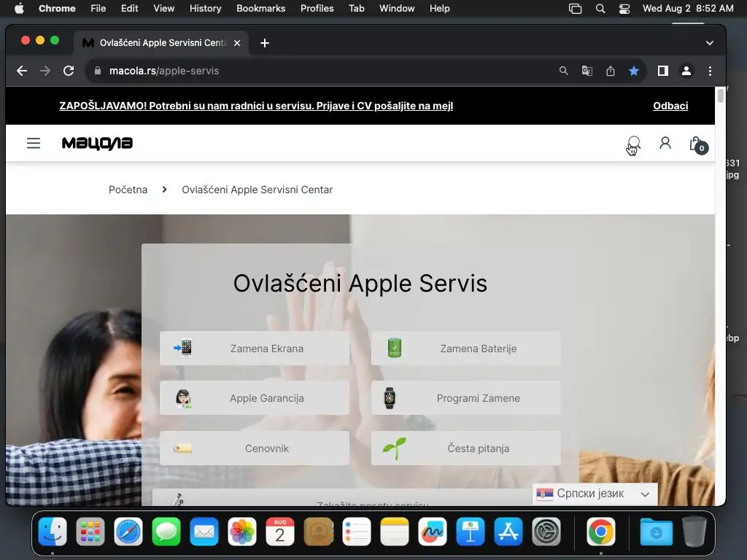The width and height of the screenshot is (747, 560).
Task: Click the Google Translate icon in address bar
Action: (x=587, y=71)
